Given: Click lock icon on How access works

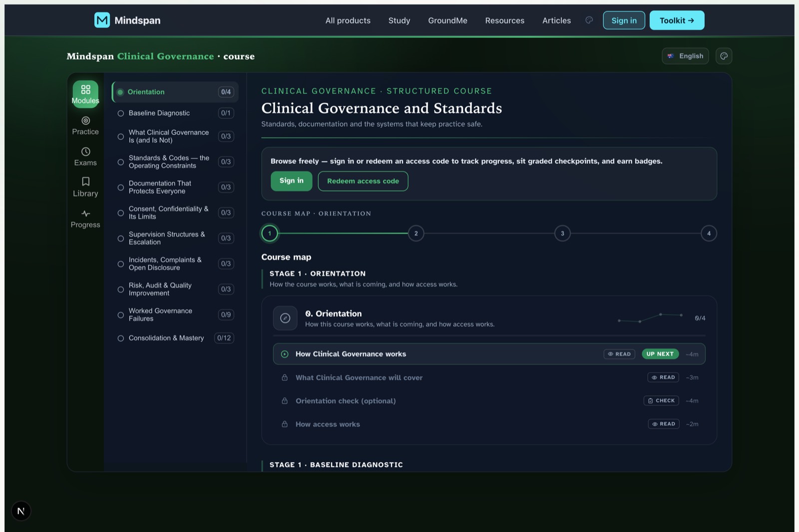Looking at the screenshot, I should tap(285, 424).
